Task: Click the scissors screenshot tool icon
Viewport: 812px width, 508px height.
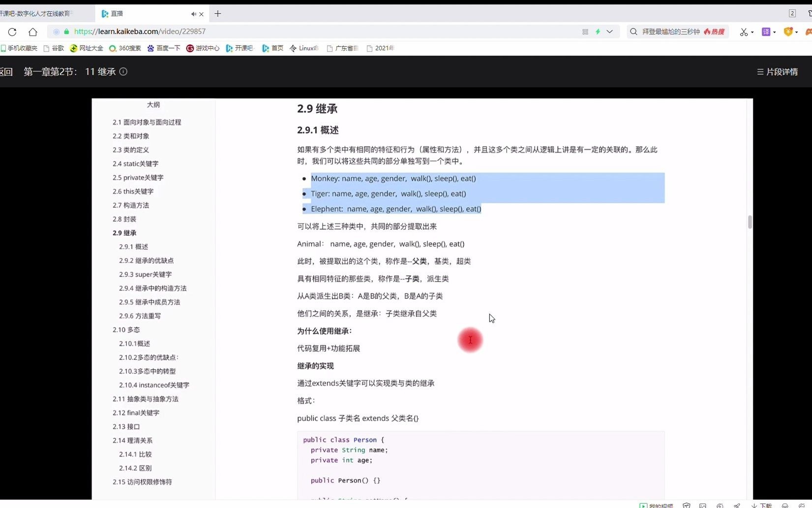Action: [x=744, y=32]
